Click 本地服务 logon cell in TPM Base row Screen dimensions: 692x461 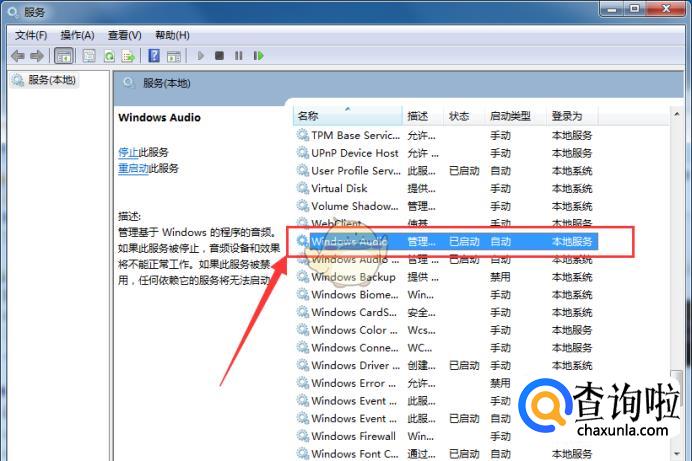click(572, 135)
